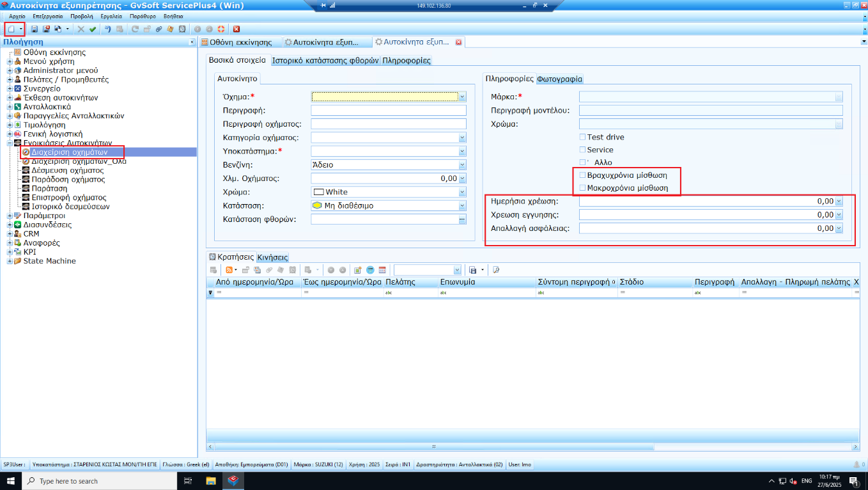Click the Περιγραφή οχήματος input field

point(389,123)
